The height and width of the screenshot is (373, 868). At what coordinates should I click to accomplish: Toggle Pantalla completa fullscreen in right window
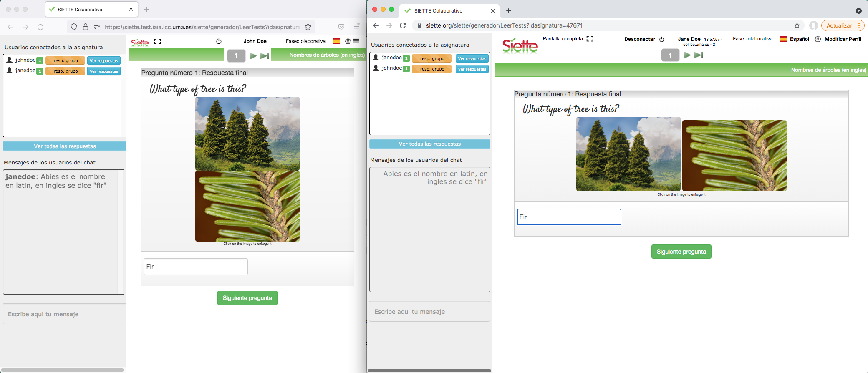click(590, 39)
